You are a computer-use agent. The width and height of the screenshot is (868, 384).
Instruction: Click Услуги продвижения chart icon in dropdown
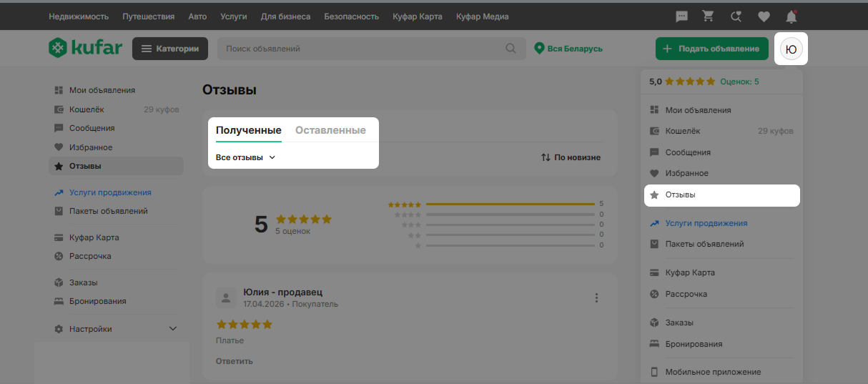tap(654, 223)
